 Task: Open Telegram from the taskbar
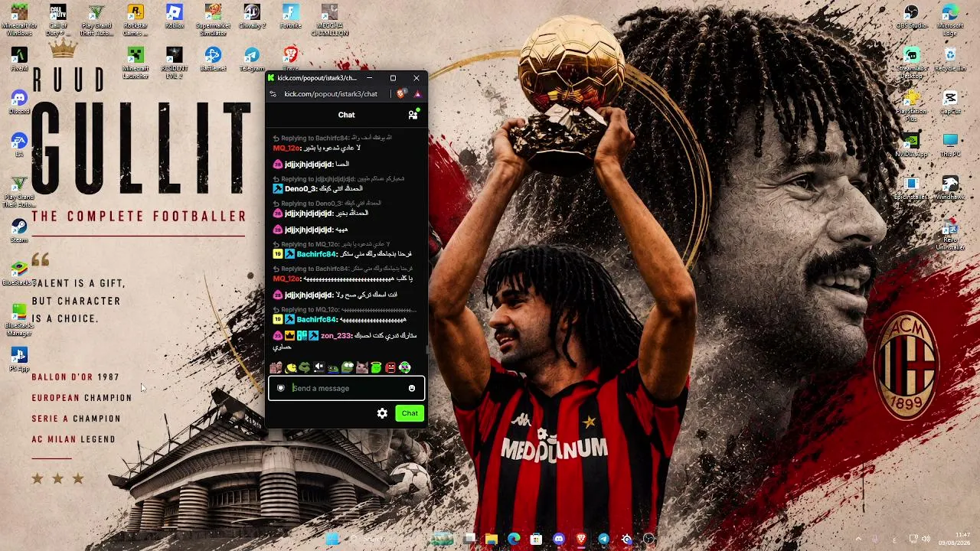tap(604, 540)
